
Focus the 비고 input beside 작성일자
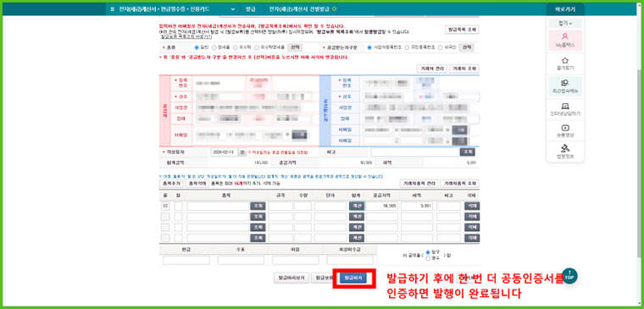coord(415,152)
